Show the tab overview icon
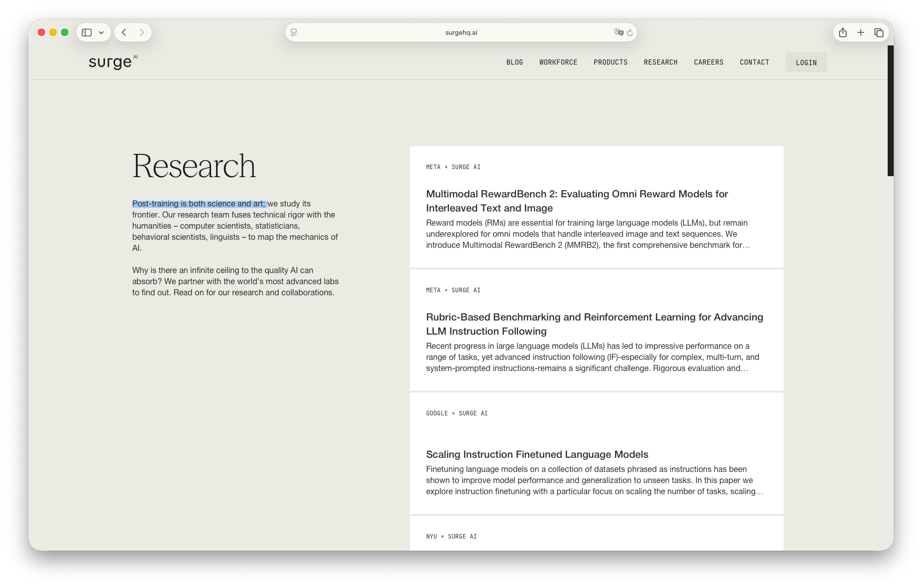The width and height of the screenshot is (922, 588). 879,32
